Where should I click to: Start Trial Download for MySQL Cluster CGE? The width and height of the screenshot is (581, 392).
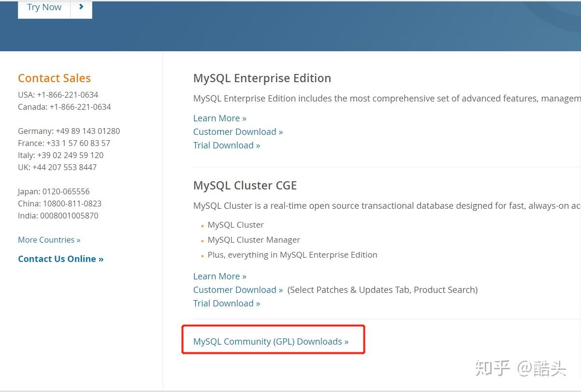coord(226,303)
